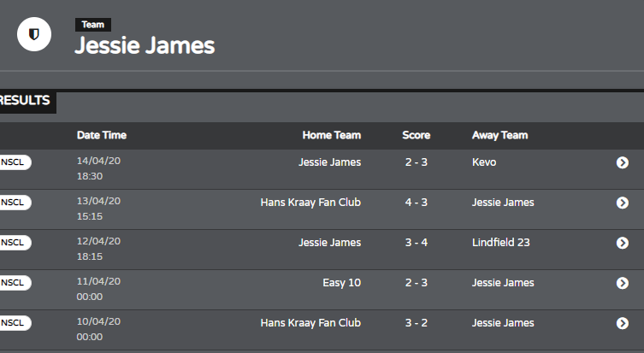This screenshot has width=644, height=353.
Task: Click NSCL badge on 11/04/20 row
Action: point(15,283)
